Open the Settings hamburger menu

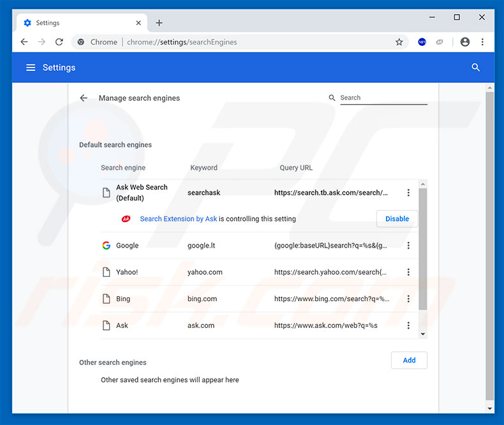pos(31,68)
